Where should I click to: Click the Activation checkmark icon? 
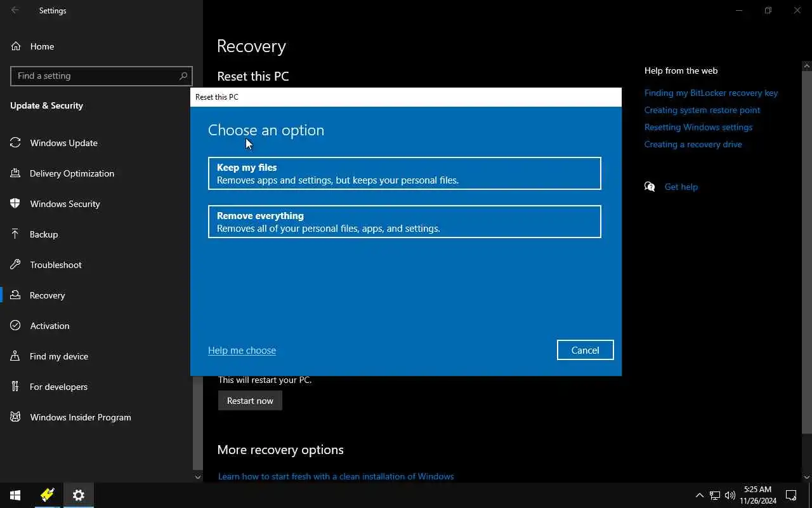[16, 326]
